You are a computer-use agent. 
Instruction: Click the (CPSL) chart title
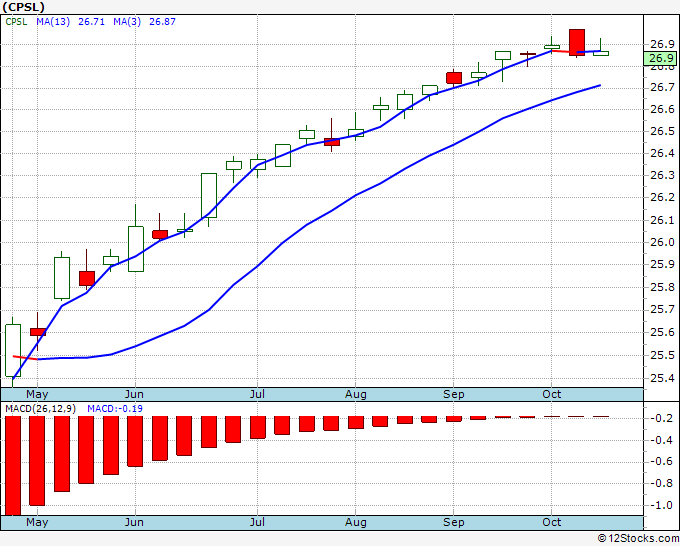point(23,7)
